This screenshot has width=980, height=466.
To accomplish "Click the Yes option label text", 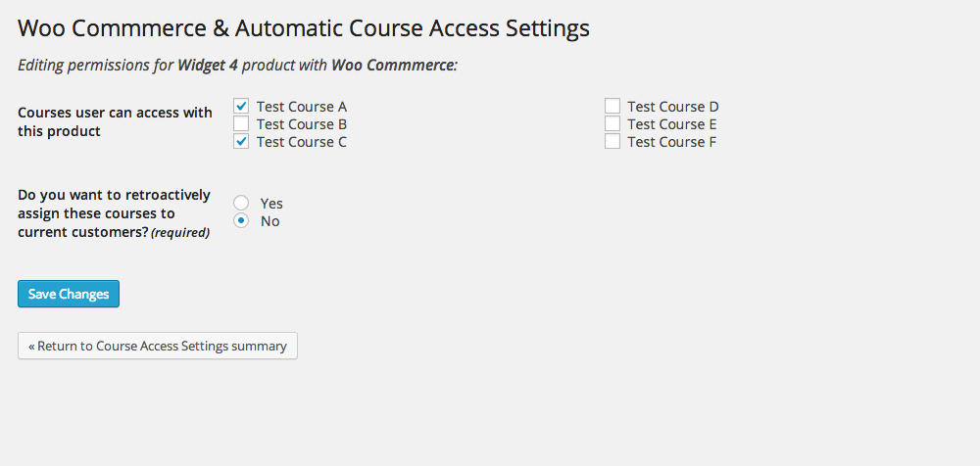I will (x=271, y=204).
